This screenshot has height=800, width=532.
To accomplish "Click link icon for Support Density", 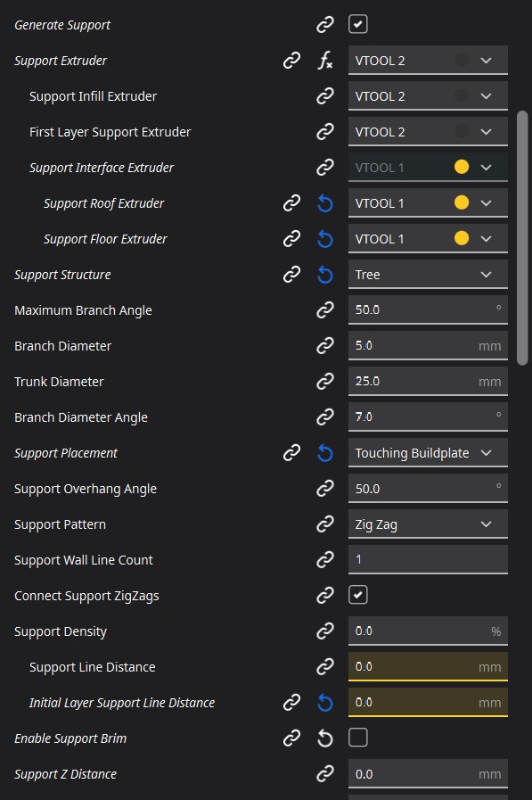I will pos(324,631).
